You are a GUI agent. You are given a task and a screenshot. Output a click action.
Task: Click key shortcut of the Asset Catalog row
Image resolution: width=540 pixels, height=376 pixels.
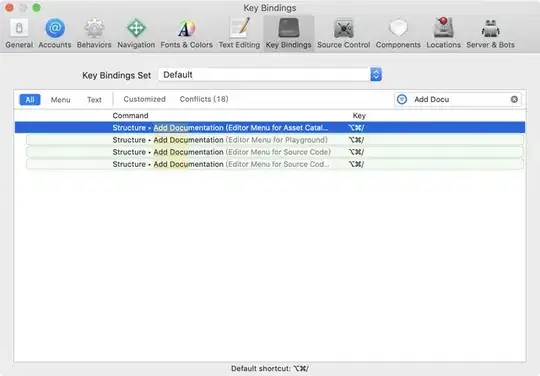tap(356, 128)
